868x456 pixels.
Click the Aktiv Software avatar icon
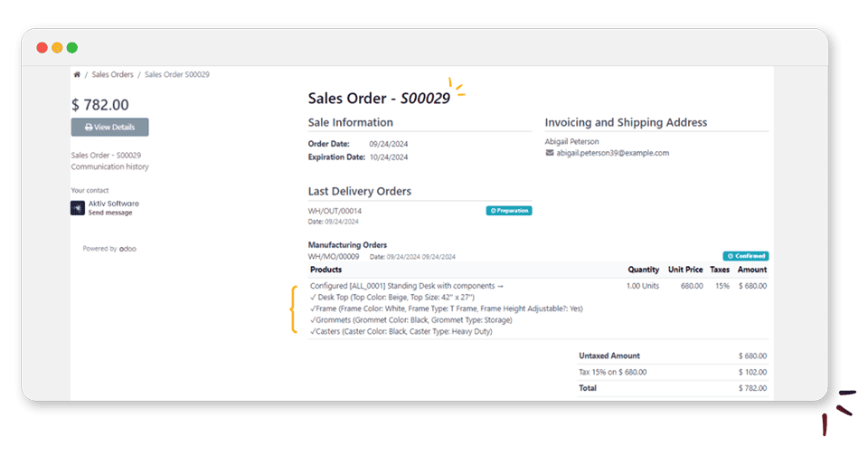click(78, 207)
